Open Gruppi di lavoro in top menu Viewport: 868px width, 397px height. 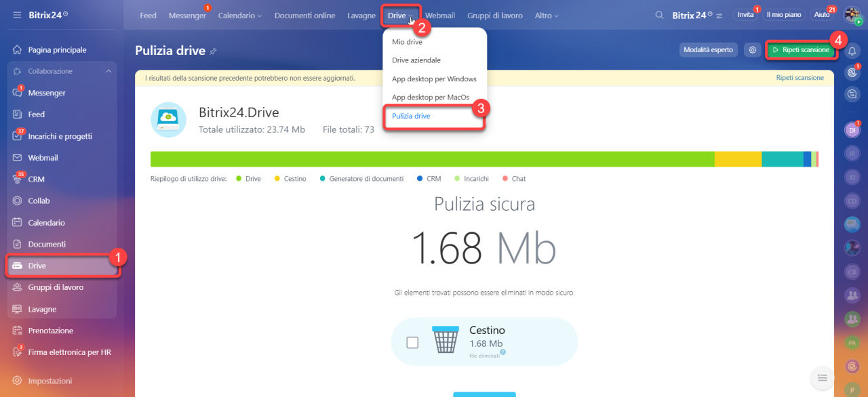(x=495, y=16)
